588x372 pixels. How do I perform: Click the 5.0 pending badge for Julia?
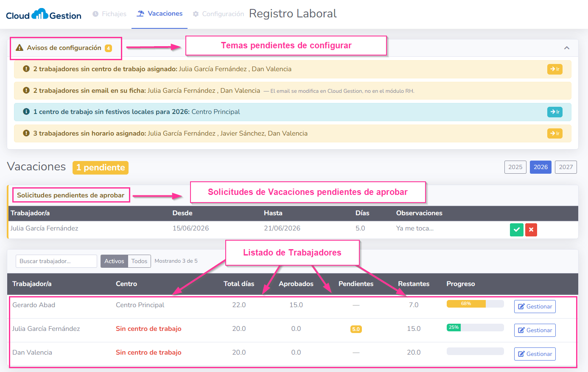pyautogui.click(x=356, y=329)
